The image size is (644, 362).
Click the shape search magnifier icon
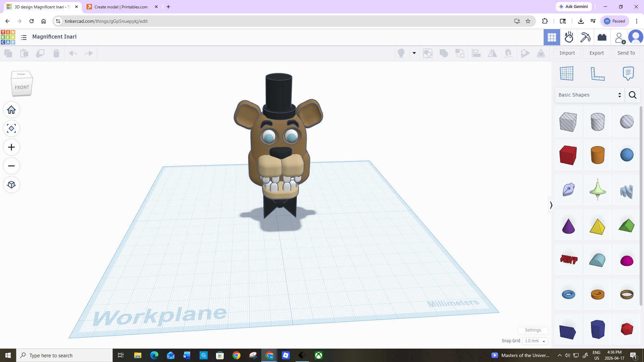(633, 95)
